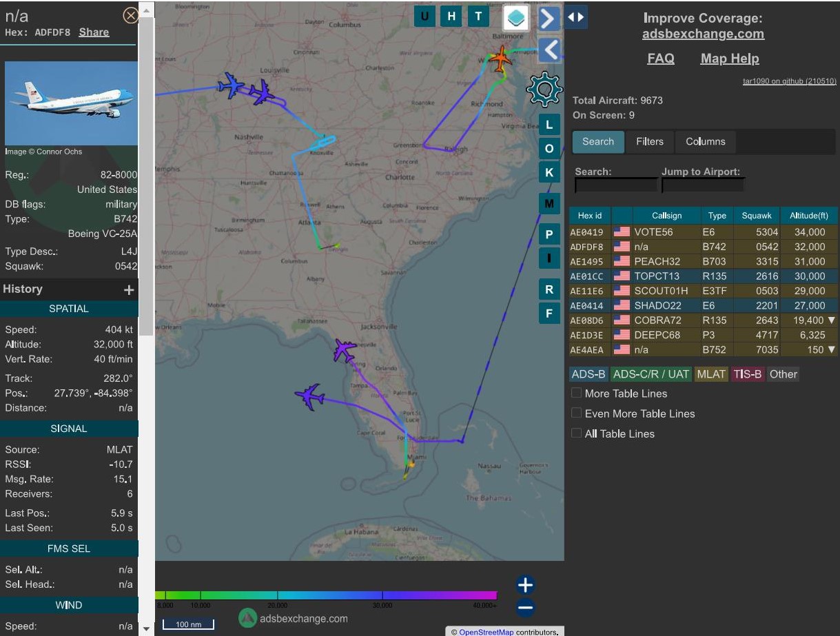The height and width of the screenshot is (636, 840).
Task: Select the row with hex AE4AEA
Action: 704,349
